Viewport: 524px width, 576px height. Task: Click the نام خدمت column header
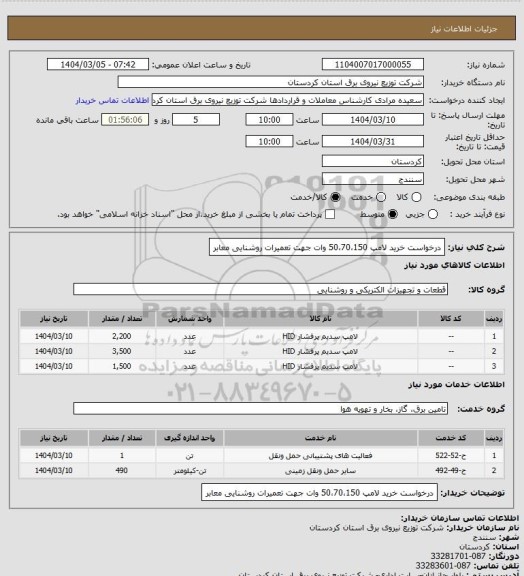click(320, 438)
